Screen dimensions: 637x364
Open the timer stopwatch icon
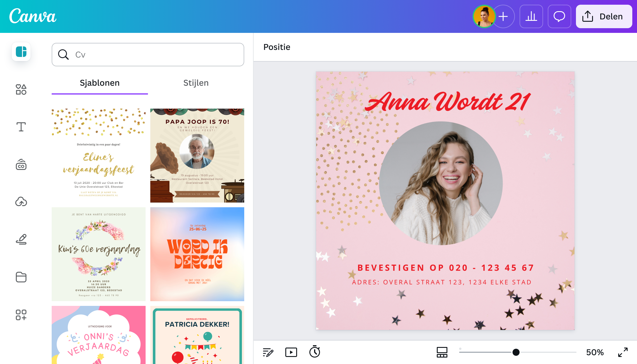315,352
